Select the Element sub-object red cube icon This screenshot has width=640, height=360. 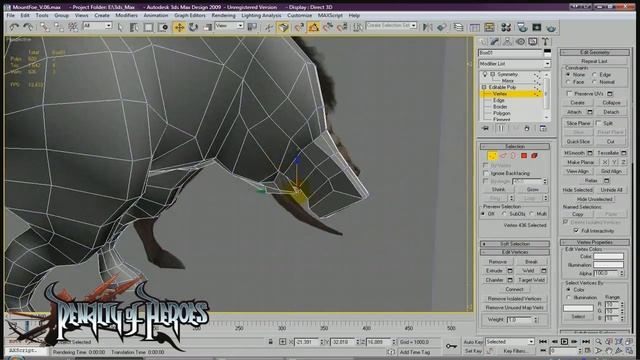click(534, 156)
